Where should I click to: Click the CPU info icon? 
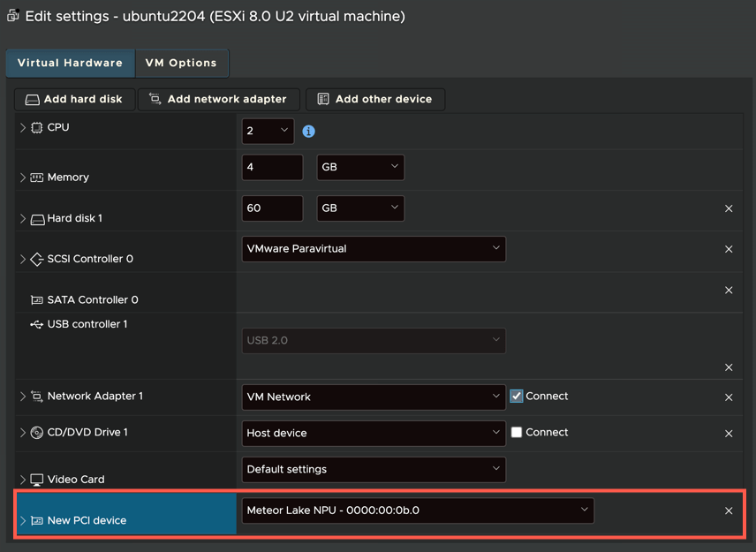308,131
